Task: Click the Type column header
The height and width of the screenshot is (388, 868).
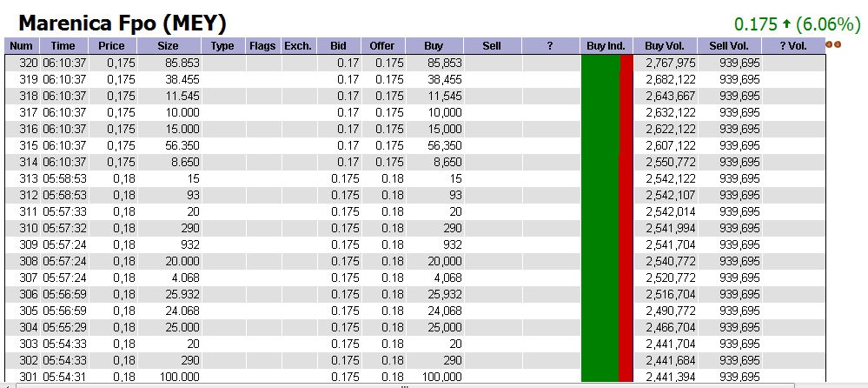Action: (x=223, y=46)
